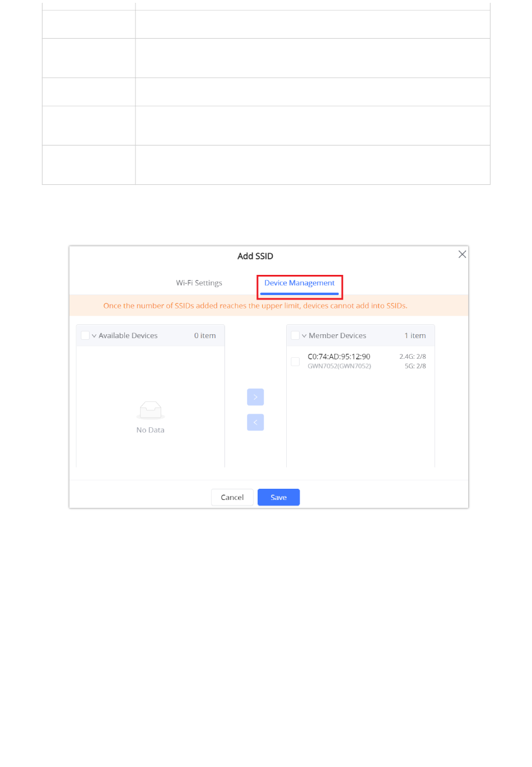
Task: Click the move-right arrow button
Action: point(255,397)
